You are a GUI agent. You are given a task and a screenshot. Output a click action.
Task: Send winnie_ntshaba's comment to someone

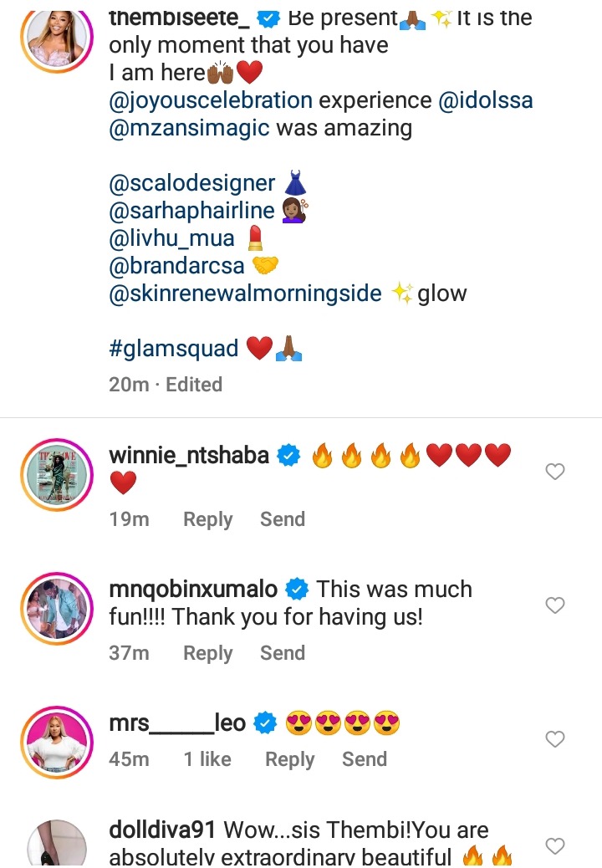tap(282, 519)
